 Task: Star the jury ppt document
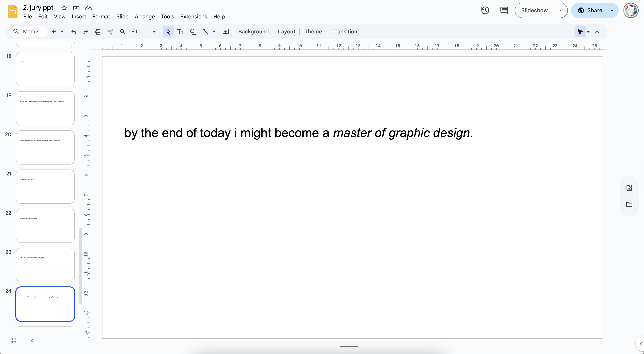(x=64, y=8)
